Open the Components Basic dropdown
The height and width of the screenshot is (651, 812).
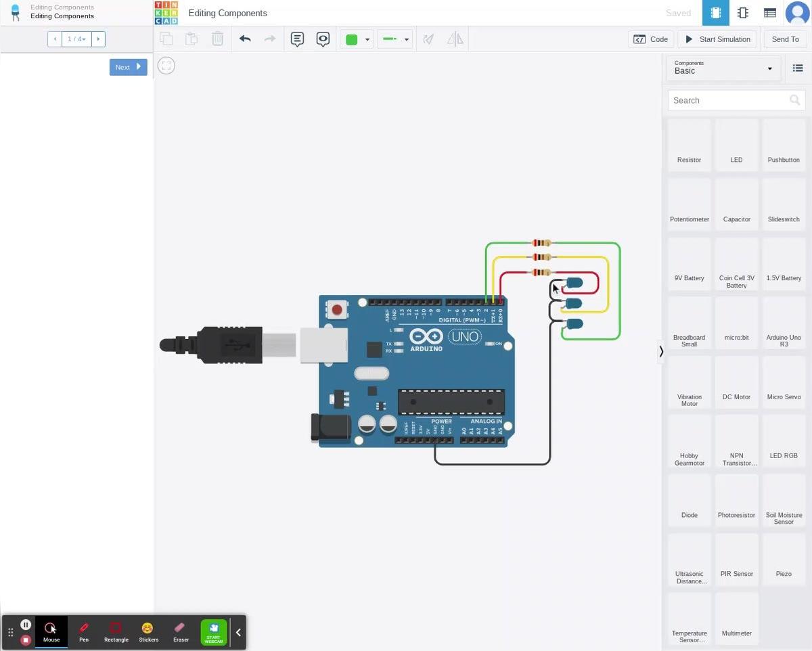723,68
